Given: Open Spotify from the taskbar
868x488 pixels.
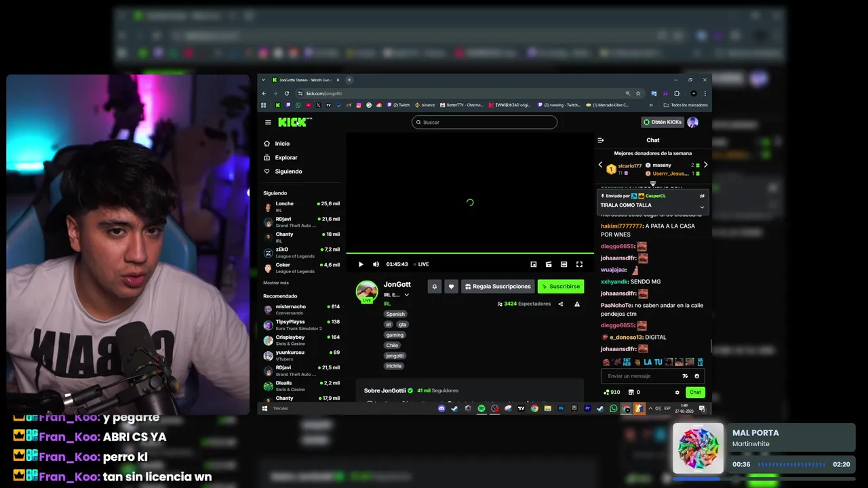Looking at the screenshot, I should click(481, 409).
